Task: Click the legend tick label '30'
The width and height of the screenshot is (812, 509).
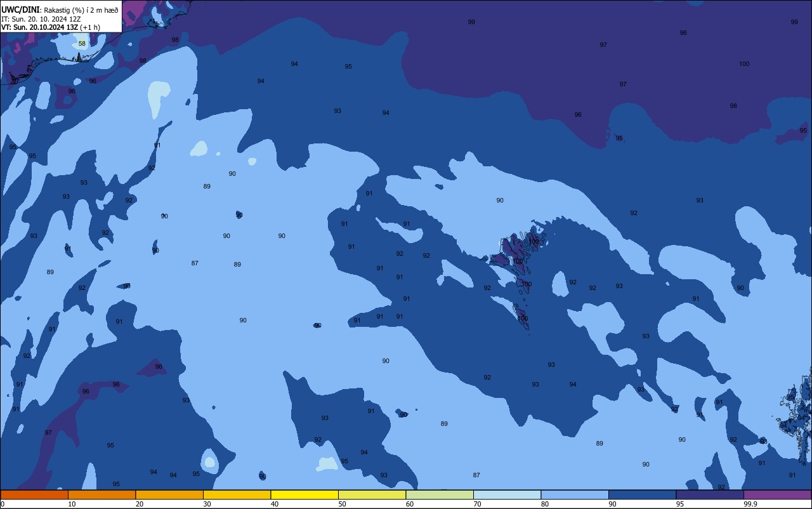Action: click(x=207, y=504)
